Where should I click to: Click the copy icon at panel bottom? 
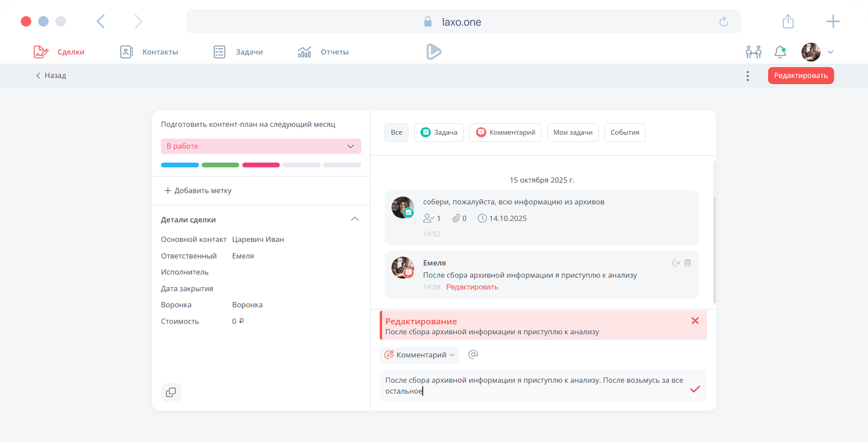pos(171,393)
